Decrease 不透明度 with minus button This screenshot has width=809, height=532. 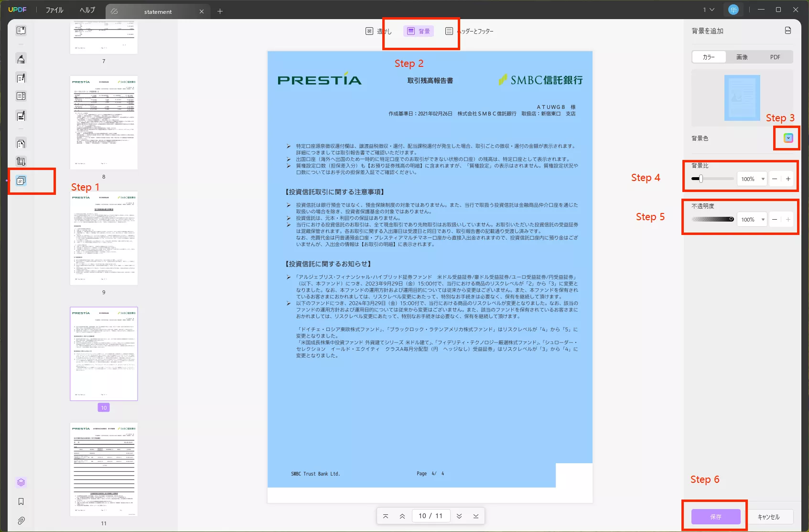point(775,220)
